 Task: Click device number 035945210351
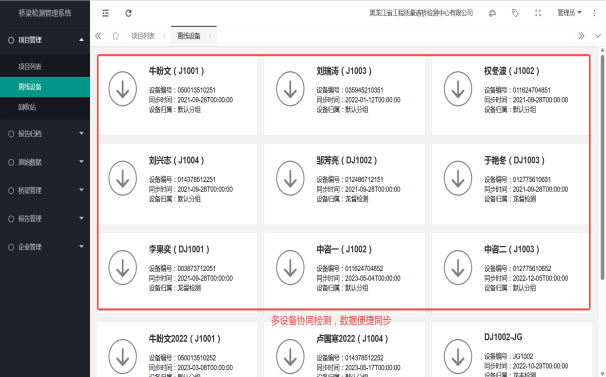(x=364, y=90)
